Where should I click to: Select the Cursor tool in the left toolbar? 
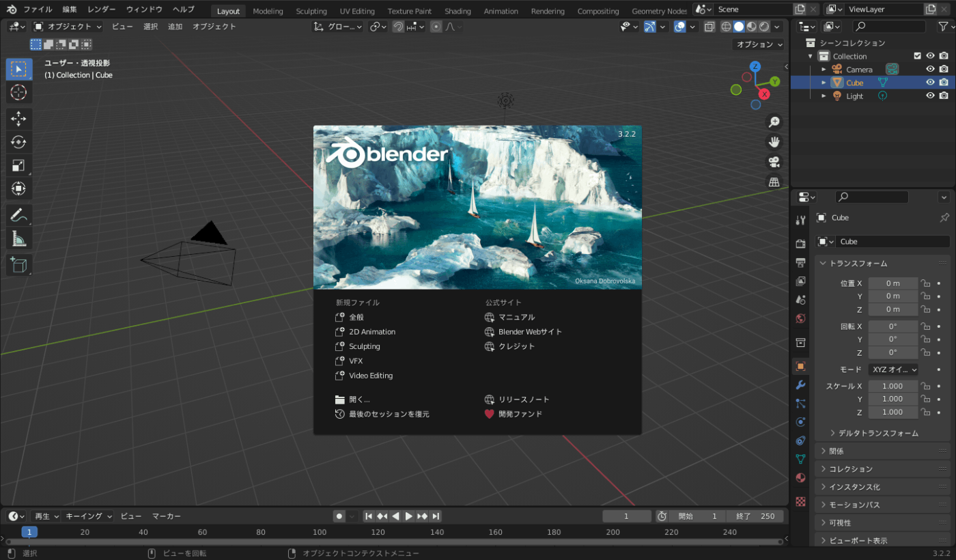(x=19, y=92)
